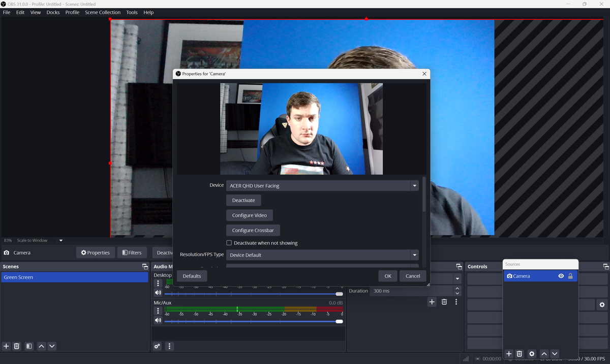Image resolution: width=610 pixels, height=364 pixels.
Task: Add a new source with the plus icon
Action: point(508,353)
